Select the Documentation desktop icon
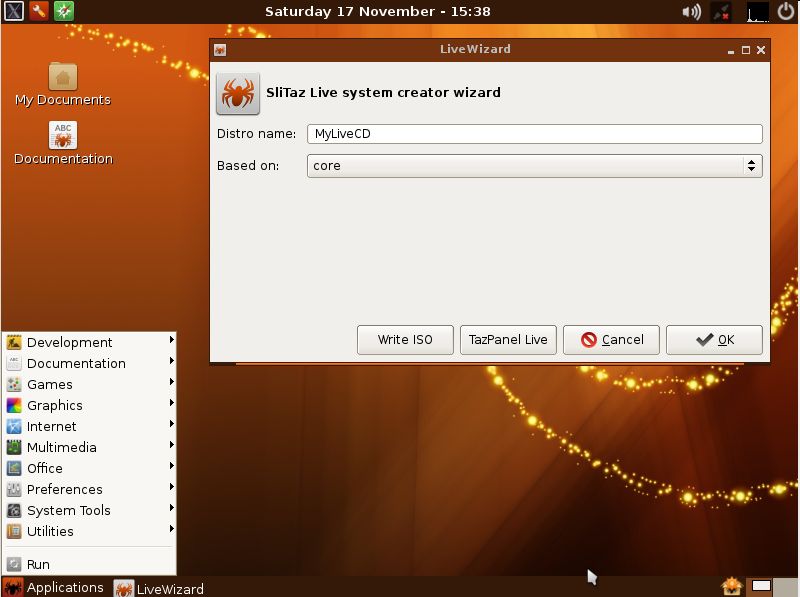The image size is (800, 597). pyautogui.click(x=63, y=143)
